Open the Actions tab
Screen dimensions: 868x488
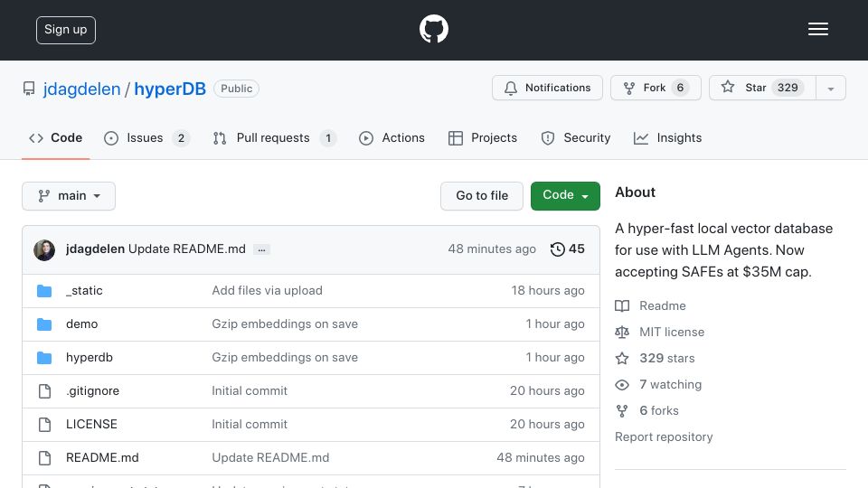392,137
